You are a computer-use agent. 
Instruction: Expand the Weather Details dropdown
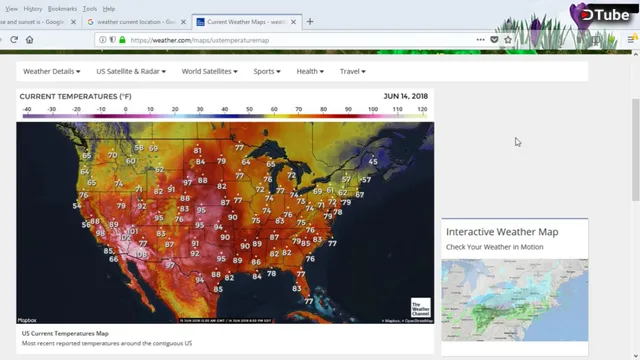(51, 71)
